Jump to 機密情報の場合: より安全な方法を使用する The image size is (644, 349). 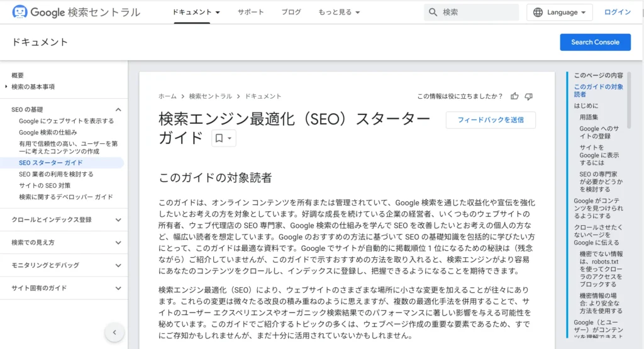(601, 303)
